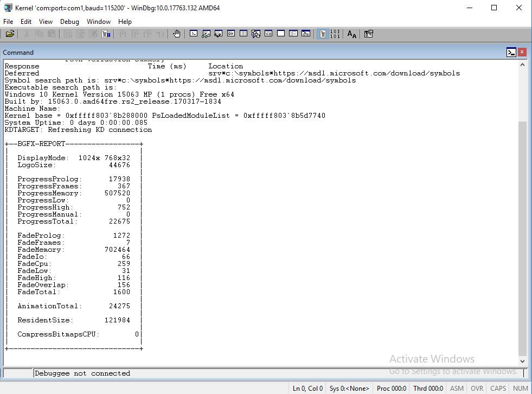Show the Call Stack window icon
The height and width of the screenshot is (394, 532).
point(256,34)
